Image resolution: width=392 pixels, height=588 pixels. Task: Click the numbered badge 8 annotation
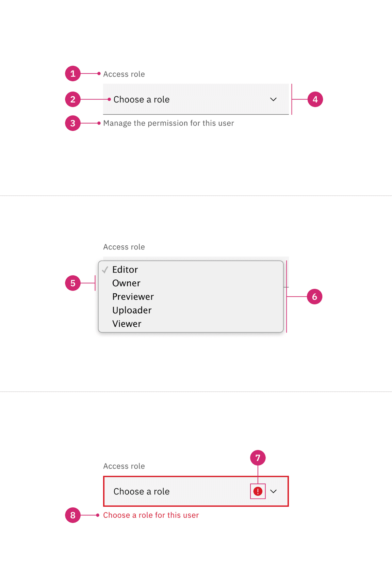pyautogui.click(x=73, y=515)
